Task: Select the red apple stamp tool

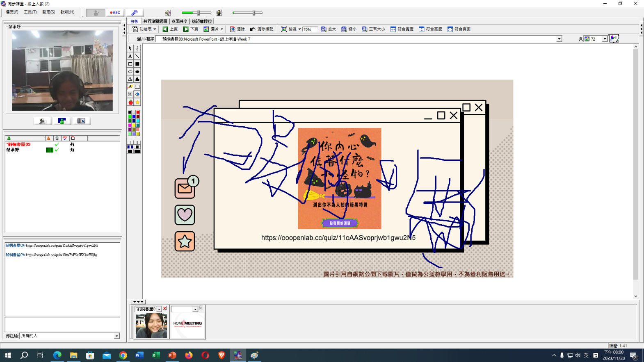Action: pos(130,102)
